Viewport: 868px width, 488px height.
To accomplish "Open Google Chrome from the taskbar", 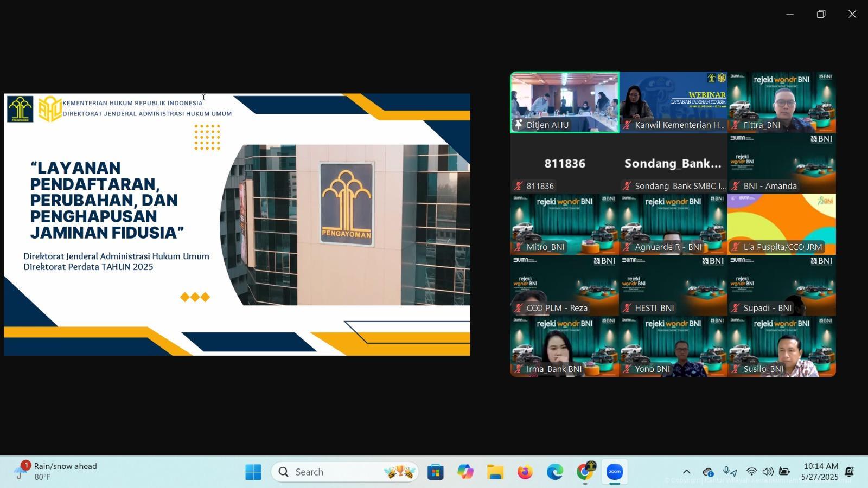I will coord(585,472).
